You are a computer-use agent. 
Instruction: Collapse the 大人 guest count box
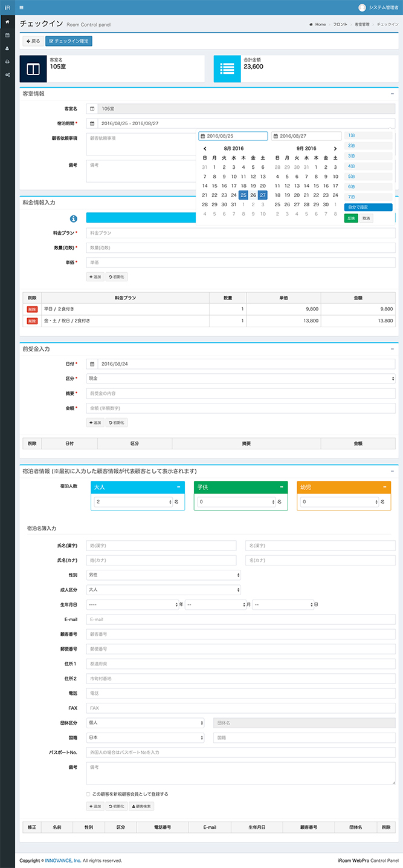pos(178,487)
